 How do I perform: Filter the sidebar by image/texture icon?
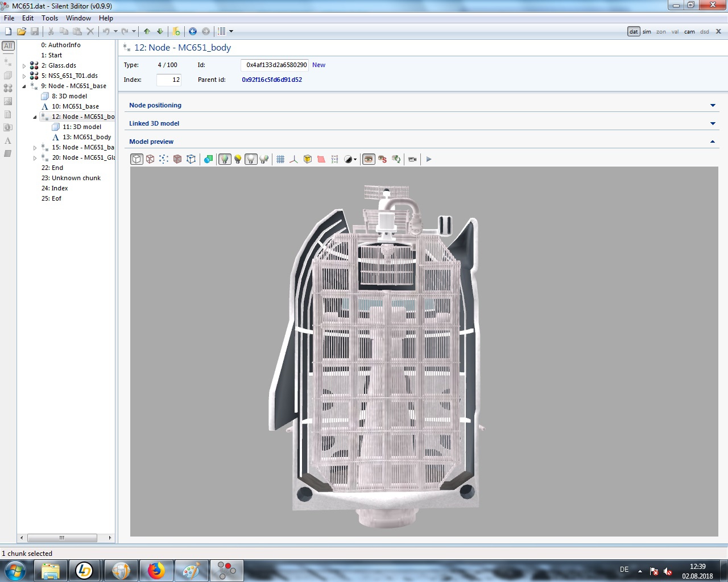click(8, 101)
